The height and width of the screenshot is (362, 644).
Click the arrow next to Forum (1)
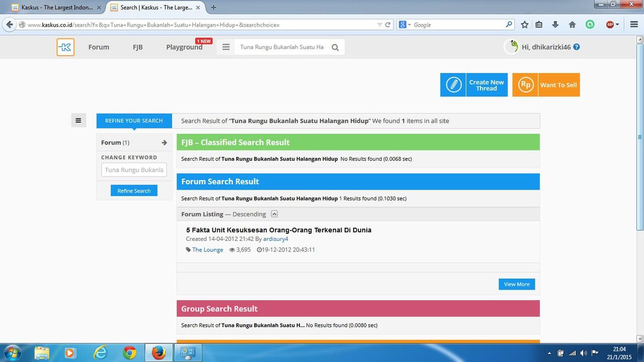164,143
